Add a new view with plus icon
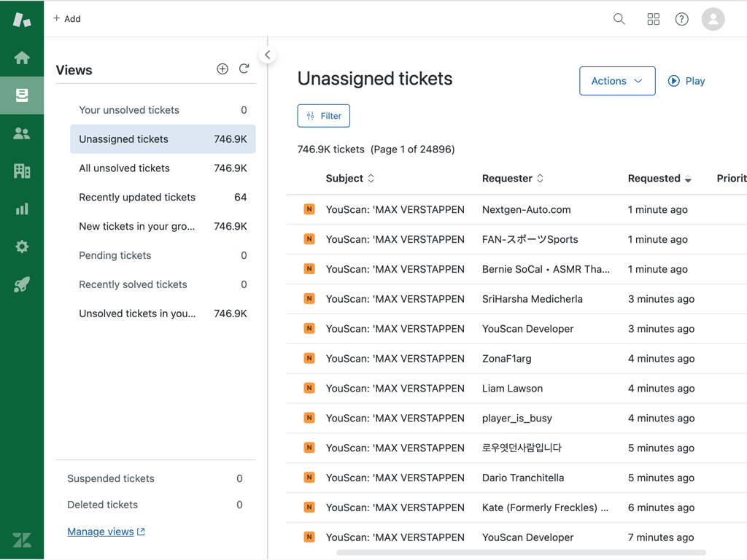The width and height of the screenshot is (747, 560). pos(222,69)
